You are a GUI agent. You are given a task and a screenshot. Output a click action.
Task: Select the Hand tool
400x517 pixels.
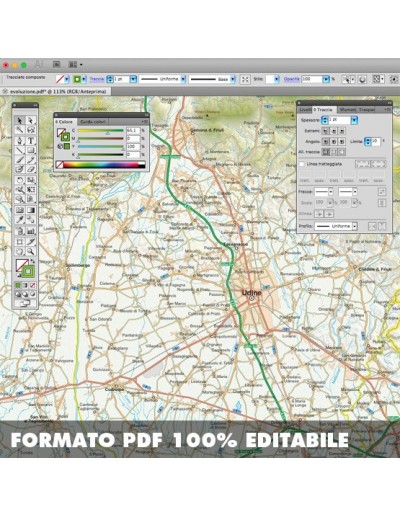tap(20, 252)
